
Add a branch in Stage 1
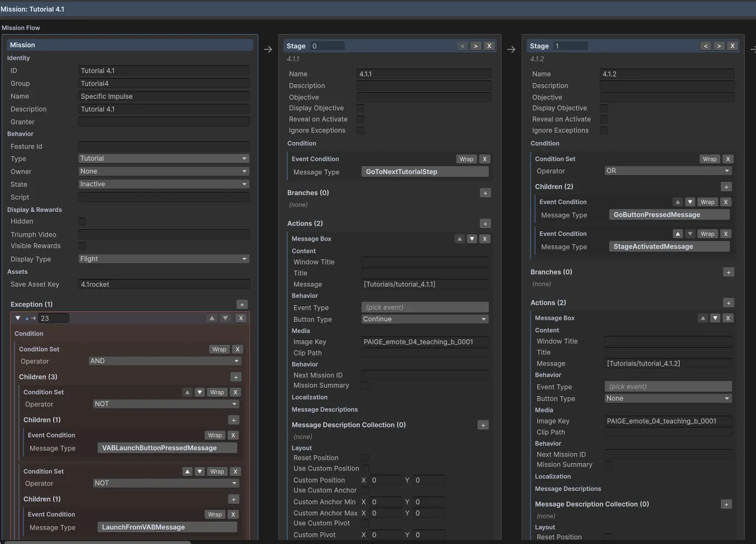pos(728,272)
